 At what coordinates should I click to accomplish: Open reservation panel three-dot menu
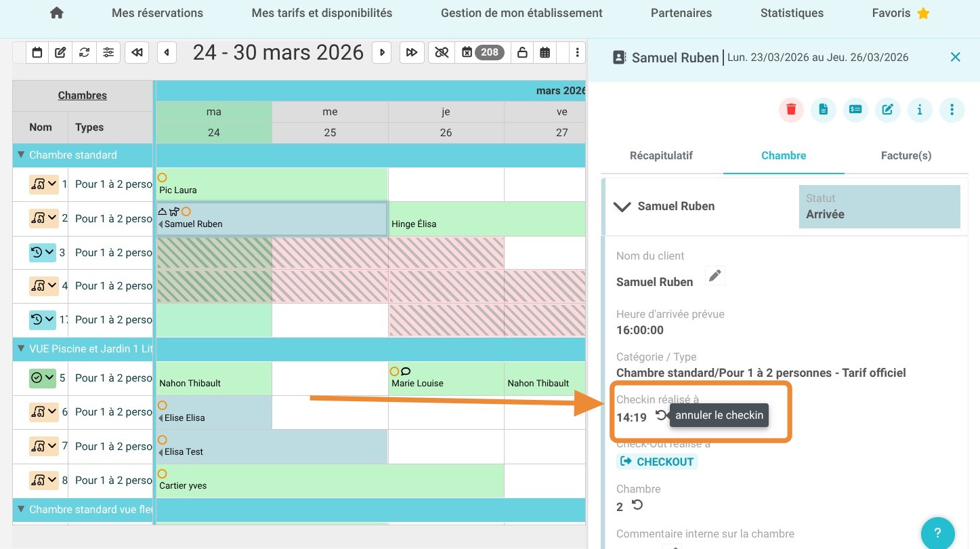point(952,109)
